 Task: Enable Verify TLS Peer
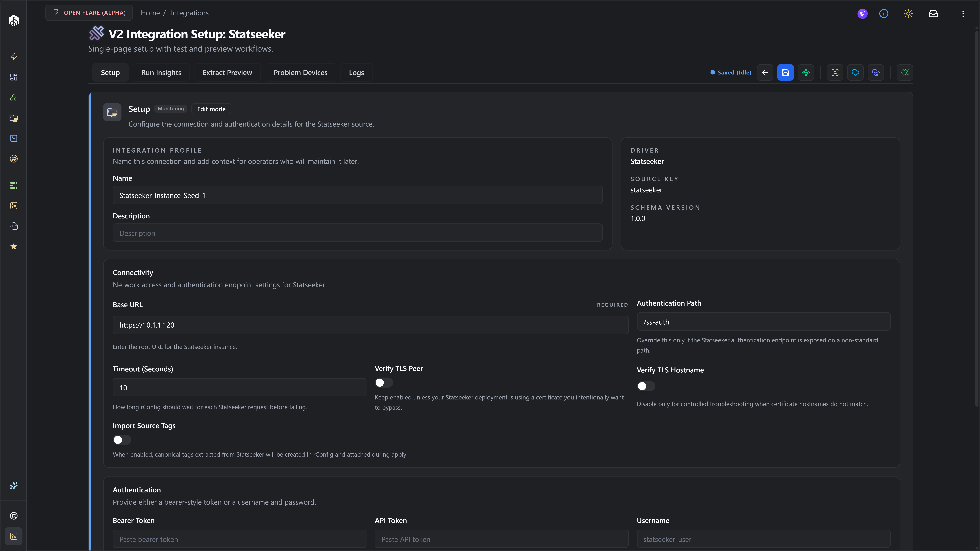[383, 383]
